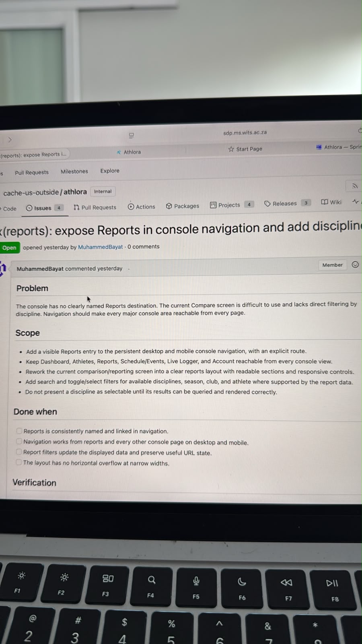The width and height of the screenshot is (362, 644).
Task: Click the sdp.ms.wits.ac.za address bar
Action: point(245,132)
